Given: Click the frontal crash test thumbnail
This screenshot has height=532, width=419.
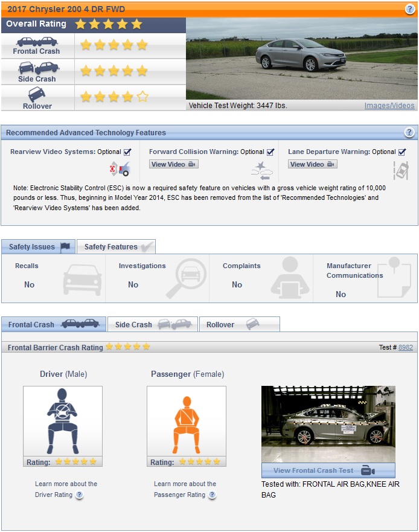Looking at the screenshot, I should click(x=328, y=425).
